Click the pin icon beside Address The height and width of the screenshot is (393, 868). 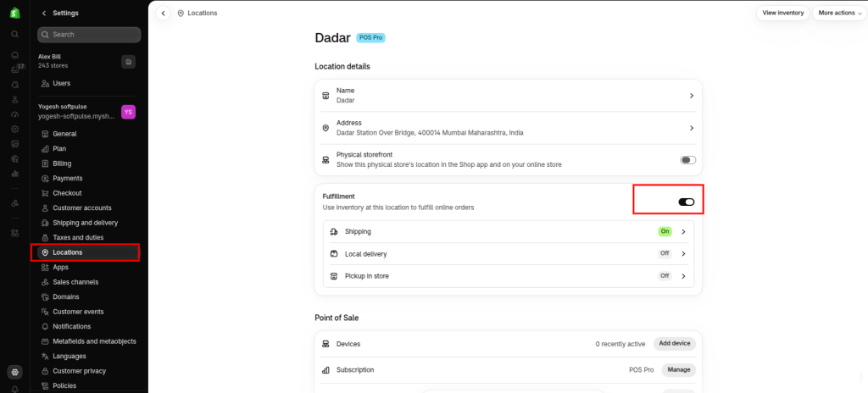pos(325,128)
